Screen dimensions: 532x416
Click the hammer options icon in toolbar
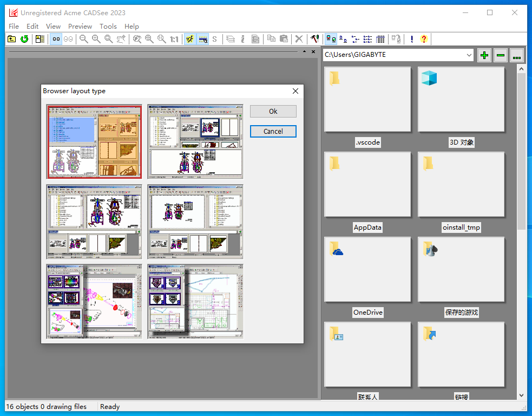click(x=314, y=39)
